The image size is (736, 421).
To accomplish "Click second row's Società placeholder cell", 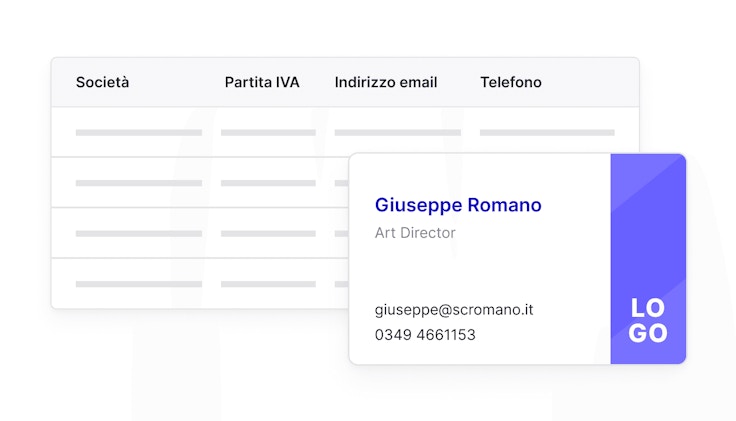I will (138, 183).
